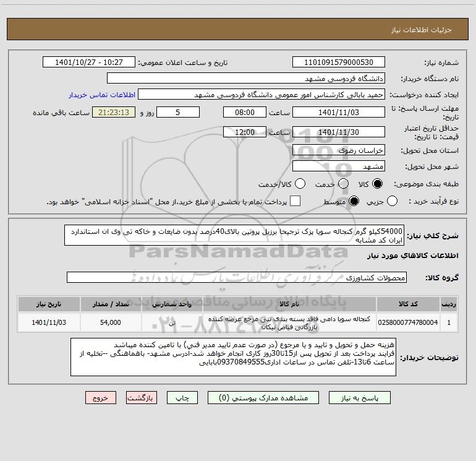This screenshot has height=461, width=476.
Task: Click the کنجاله سویا دامی product name cell
Action: [x=289, y=323]
